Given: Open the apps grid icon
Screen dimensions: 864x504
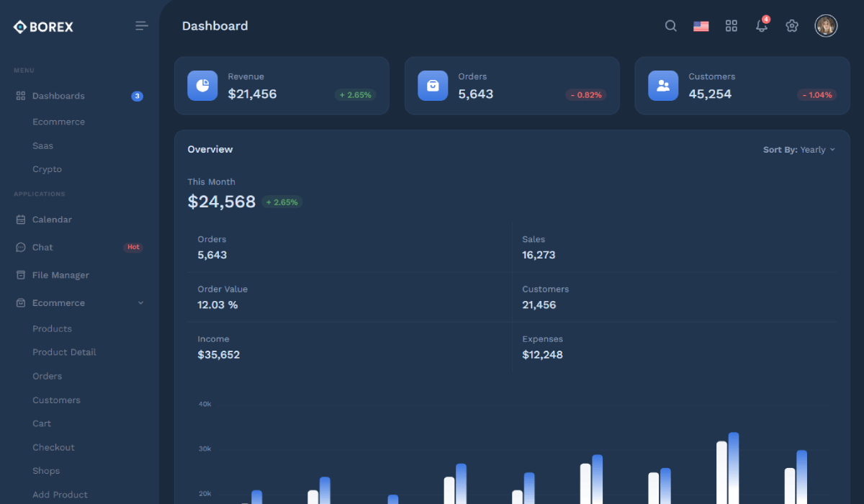Looking at the screenshot, I should point(731,26).
